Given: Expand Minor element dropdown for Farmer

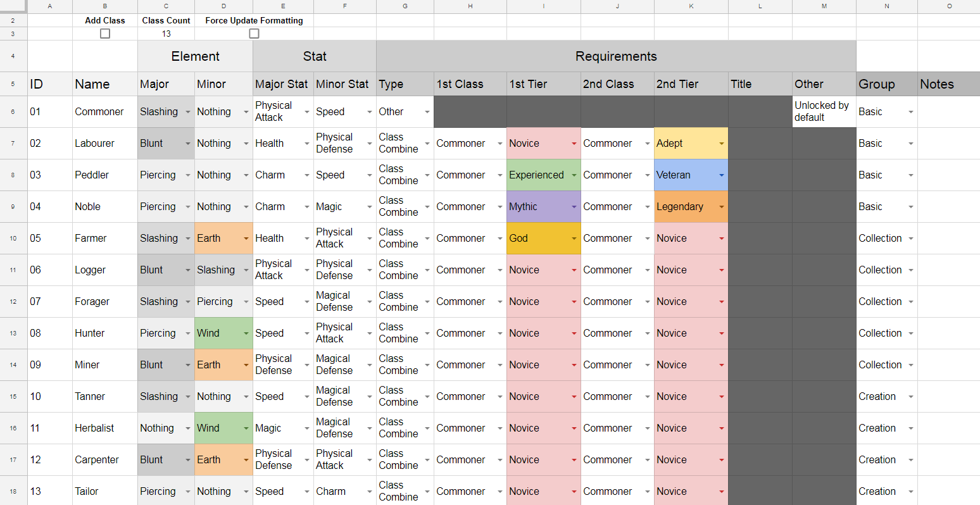Looking at the screenshot, I should coord(246,239).
